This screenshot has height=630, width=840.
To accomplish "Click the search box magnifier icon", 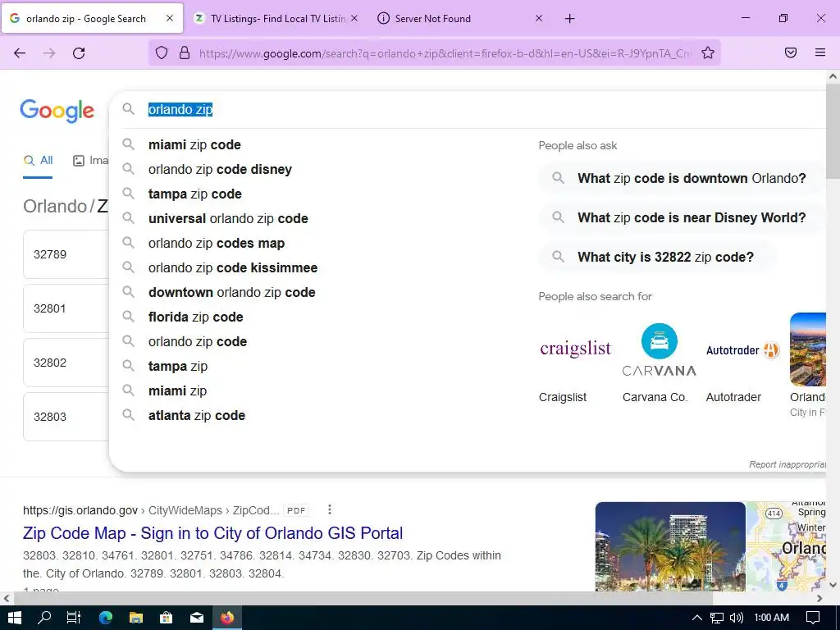I will tap(128, 109).
